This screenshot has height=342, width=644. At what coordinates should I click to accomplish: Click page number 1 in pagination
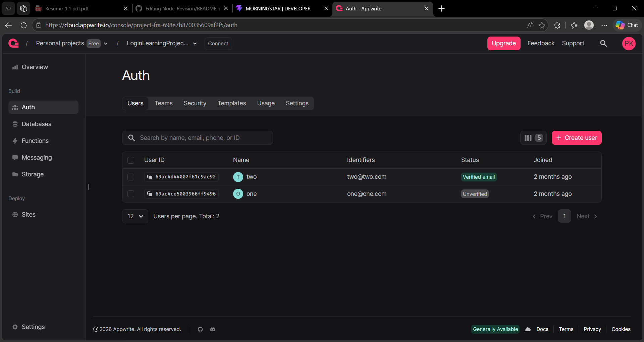click(565, 216)
